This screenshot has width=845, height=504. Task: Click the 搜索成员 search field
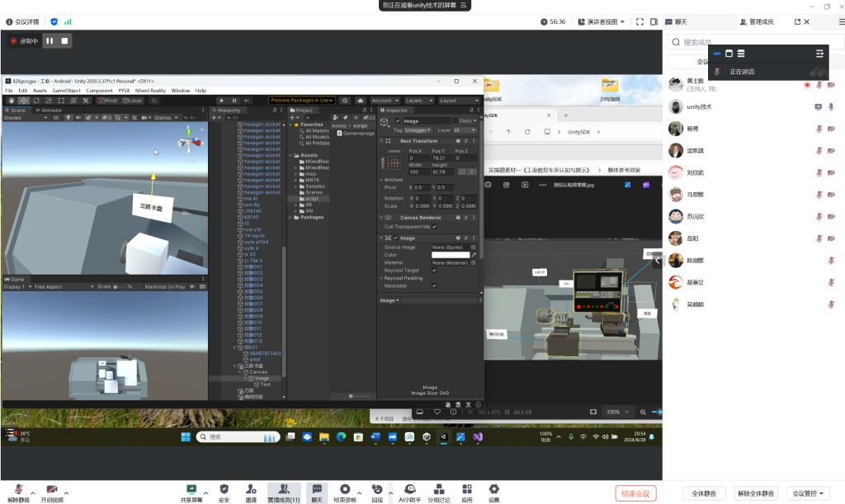(743, 42)
